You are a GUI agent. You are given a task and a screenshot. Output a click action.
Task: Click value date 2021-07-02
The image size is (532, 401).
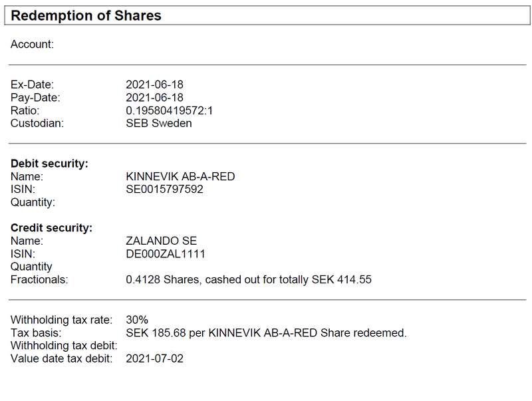(x=154, y=358)
